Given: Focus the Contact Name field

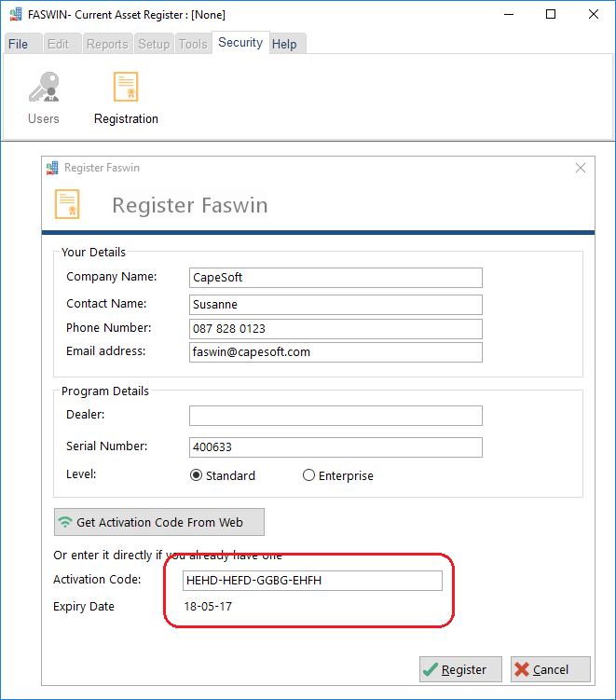Looking at the screenshot, I should tap(335, 305).
